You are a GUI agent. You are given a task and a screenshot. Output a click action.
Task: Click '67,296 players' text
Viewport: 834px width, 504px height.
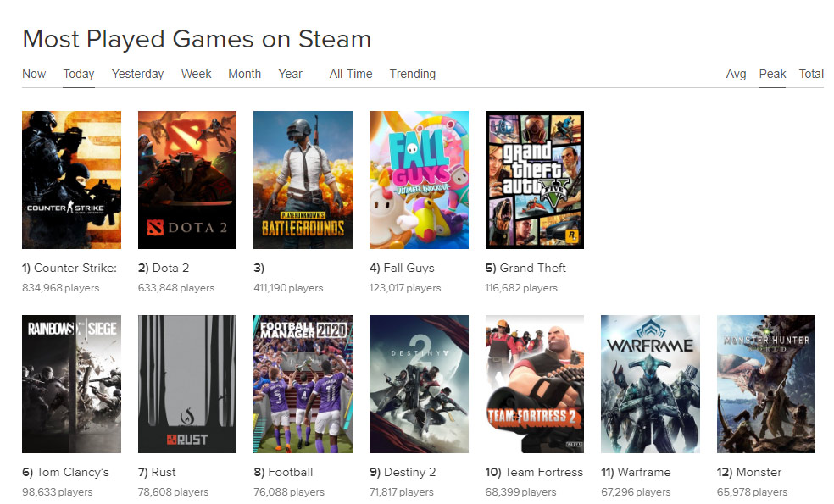(637, 492)
